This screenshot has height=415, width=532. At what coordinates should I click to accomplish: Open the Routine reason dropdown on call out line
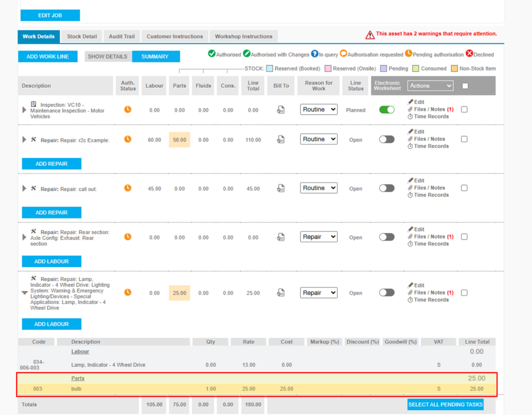tap(318, 189)
